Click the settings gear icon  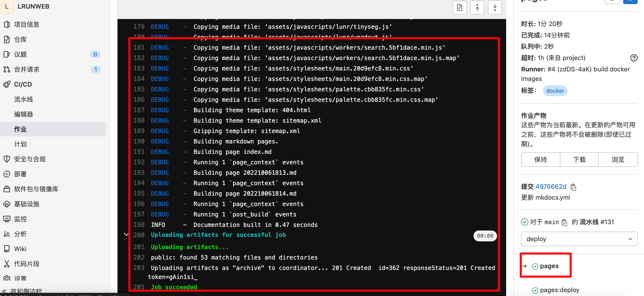pyautogui.click(x=7, y=278)
